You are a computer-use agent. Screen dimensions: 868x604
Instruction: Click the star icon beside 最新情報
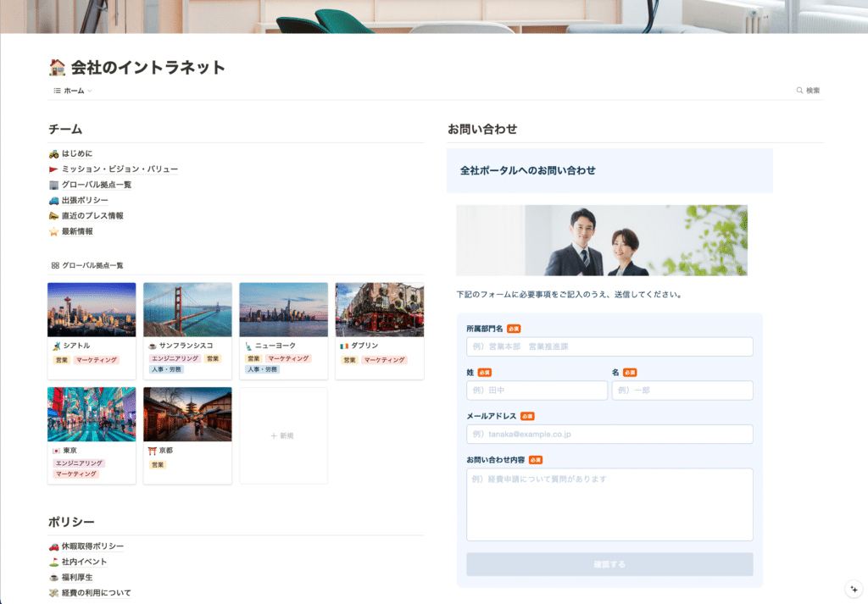point(55,230)
